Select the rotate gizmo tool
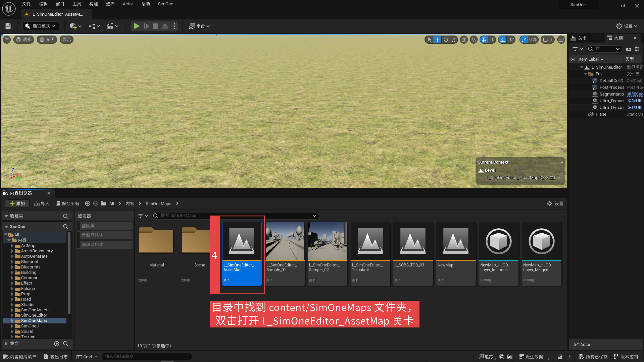 click(445, 39)
